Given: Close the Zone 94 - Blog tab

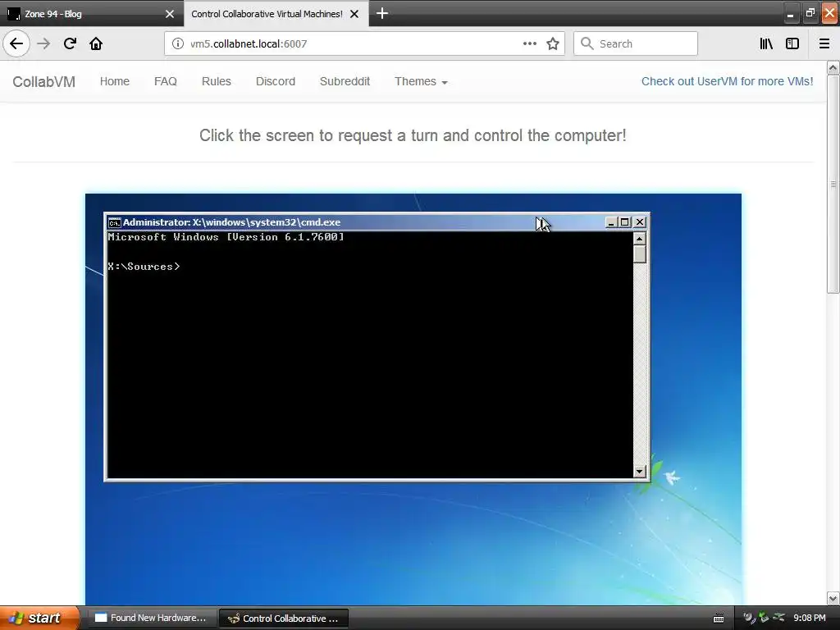Looking at the screenshot, I should pos(170,14).
